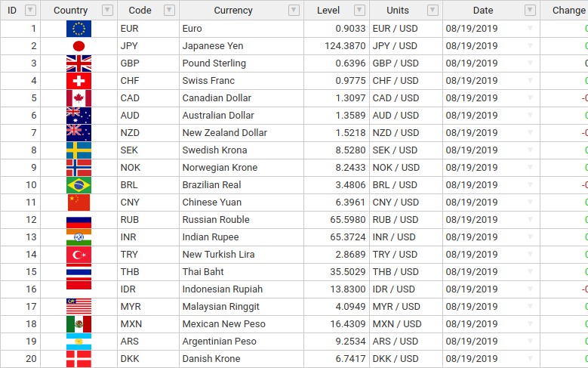Click the Mexico flag icon
This screenshot has height=368, width=588.
(x=79, y=324)
